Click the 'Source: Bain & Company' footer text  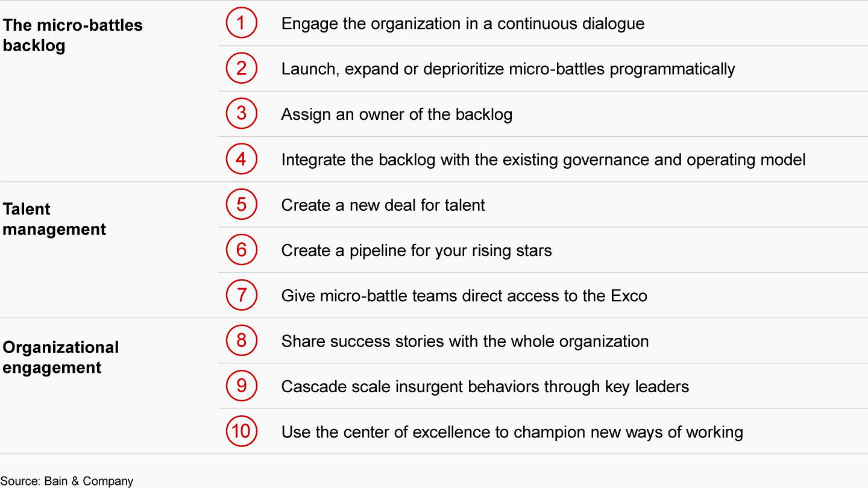point(67,481)
